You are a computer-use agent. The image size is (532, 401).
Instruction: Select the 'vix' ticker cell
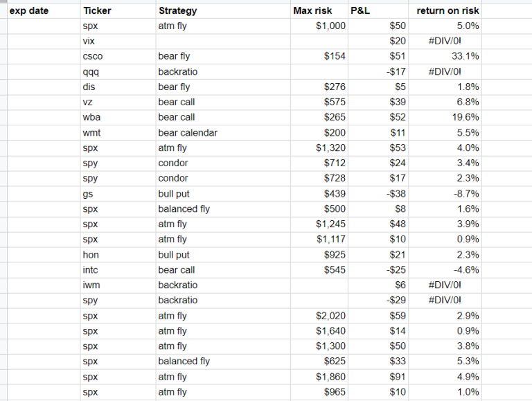click(x=88, y=42)
